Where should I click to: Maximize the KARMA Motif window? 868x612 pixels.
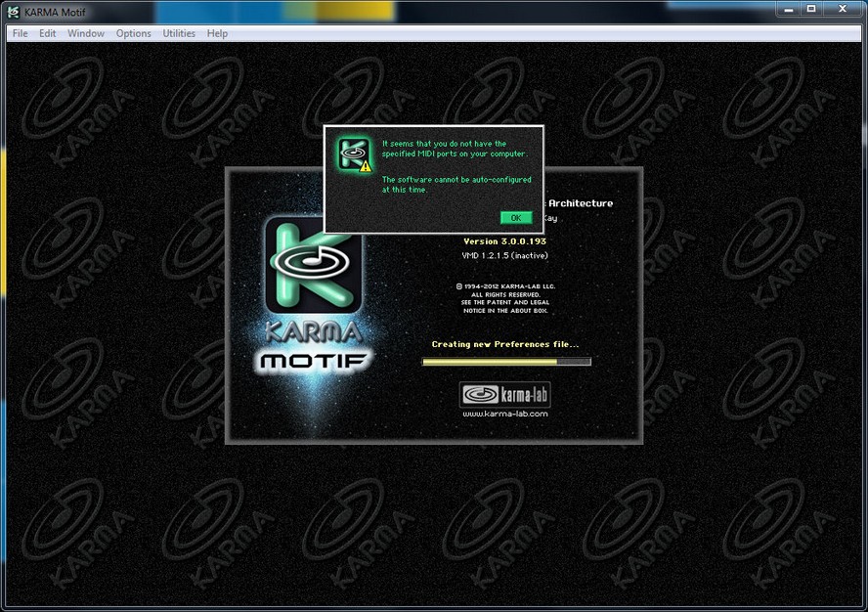[x=810, y=9]
